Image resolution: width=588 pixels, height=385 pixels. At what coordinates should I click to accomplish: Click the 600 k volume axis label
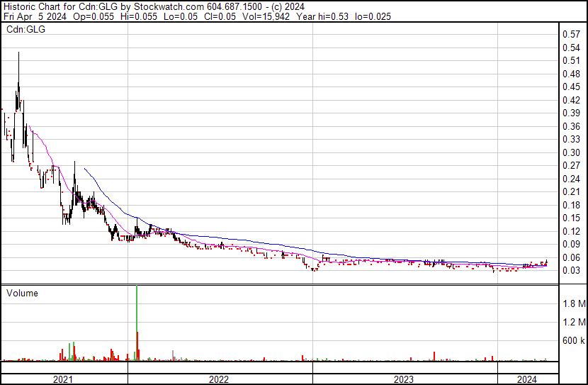(x=574, y=340)
